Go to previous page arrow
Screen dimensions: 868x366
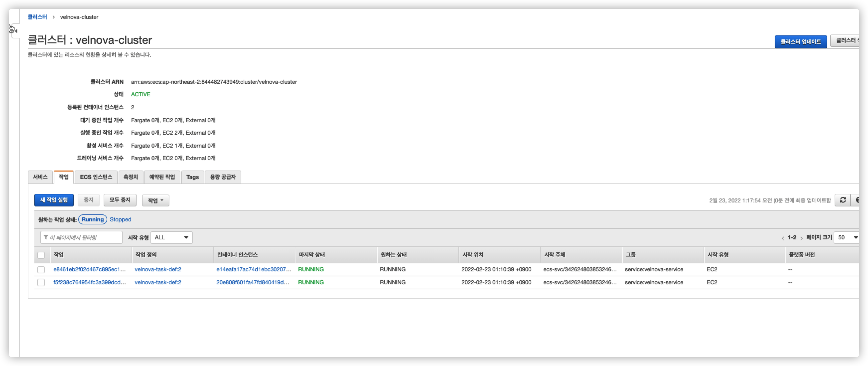tap(783, 238)
